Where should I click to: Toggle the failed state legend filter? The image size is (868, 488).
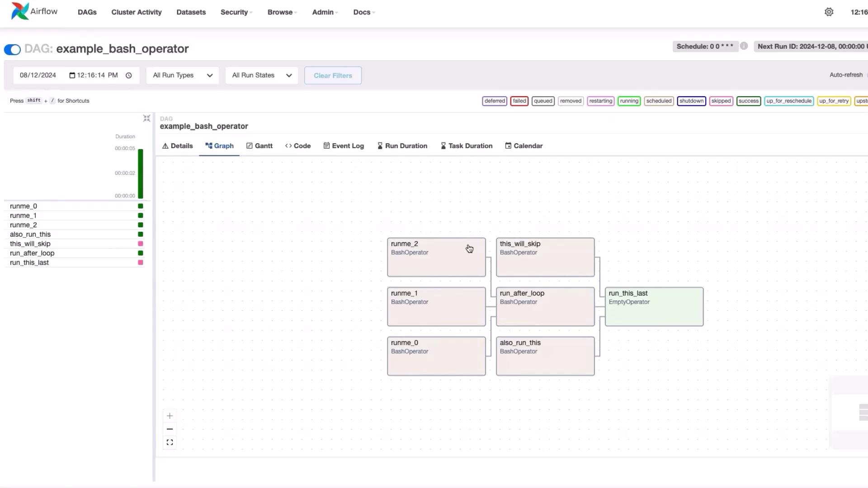[x=519, y=101]
